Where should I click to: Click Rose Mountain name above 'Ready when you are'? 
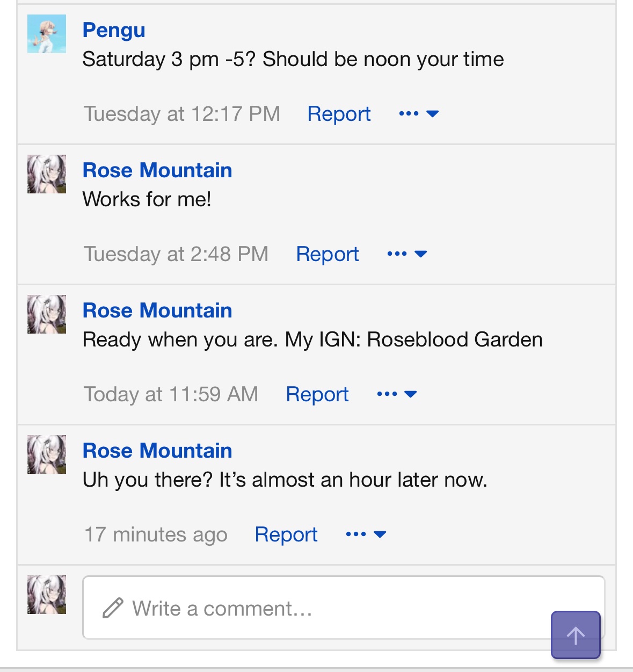pos(157,310)
